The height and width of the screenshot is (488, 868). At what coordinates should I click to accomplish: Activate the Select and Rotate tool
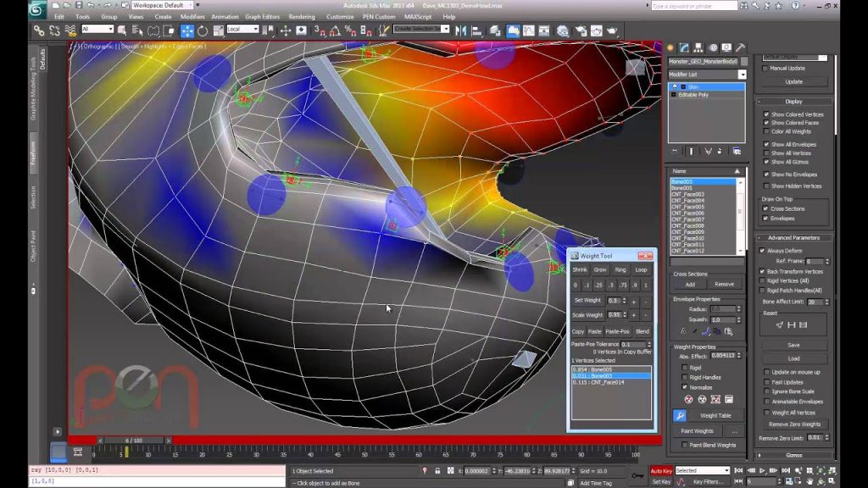click(x=202, y=29)
